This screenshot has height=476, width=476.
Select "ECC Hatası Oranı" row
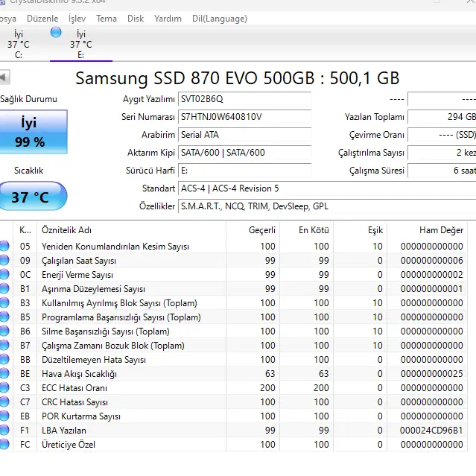pyautogui.click(x=233, y=388)
